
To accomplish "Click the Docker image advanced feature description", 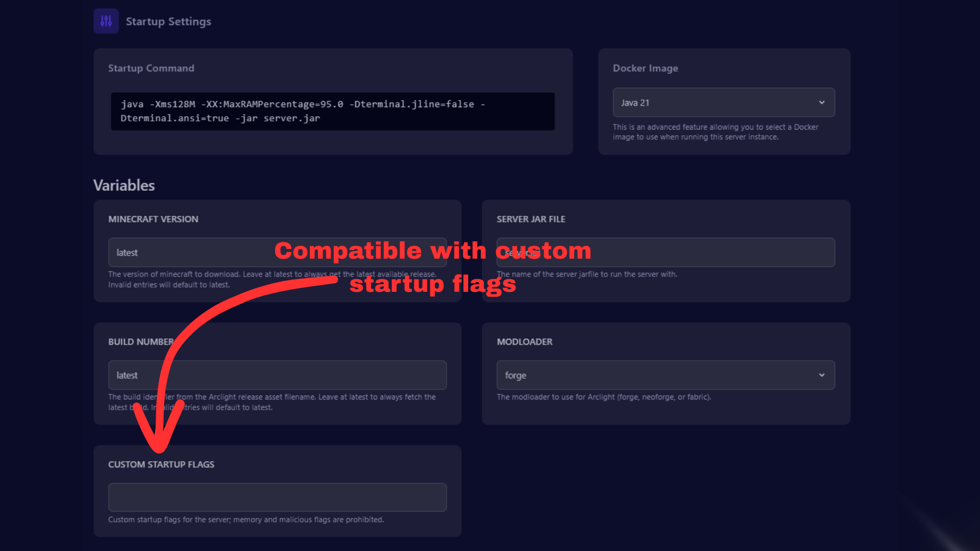I will [715, 132].
